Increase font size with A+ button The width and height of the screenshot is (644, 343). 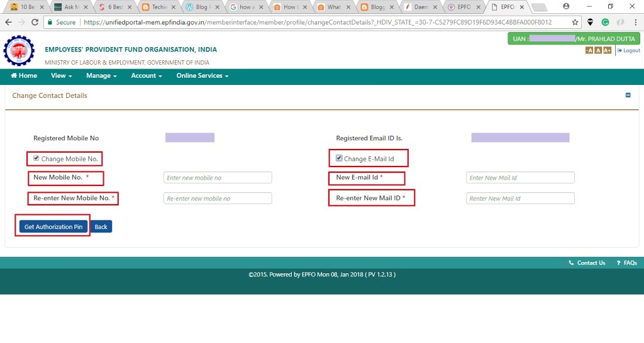coord(608,50)
